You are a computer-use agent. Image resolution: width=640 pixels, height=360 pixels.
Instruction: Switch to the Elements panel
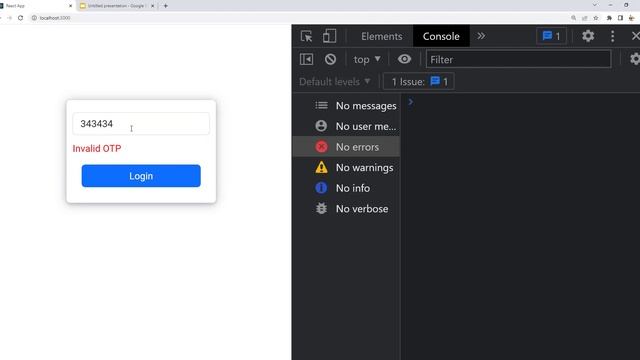pos(382,36)
